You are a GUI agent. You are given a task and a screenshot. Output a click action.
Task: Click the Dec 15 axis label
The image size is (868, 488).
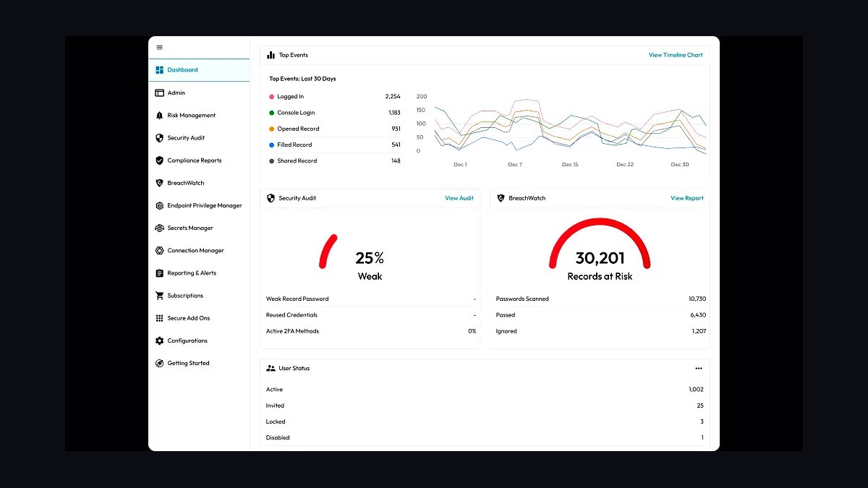[570, 165]
